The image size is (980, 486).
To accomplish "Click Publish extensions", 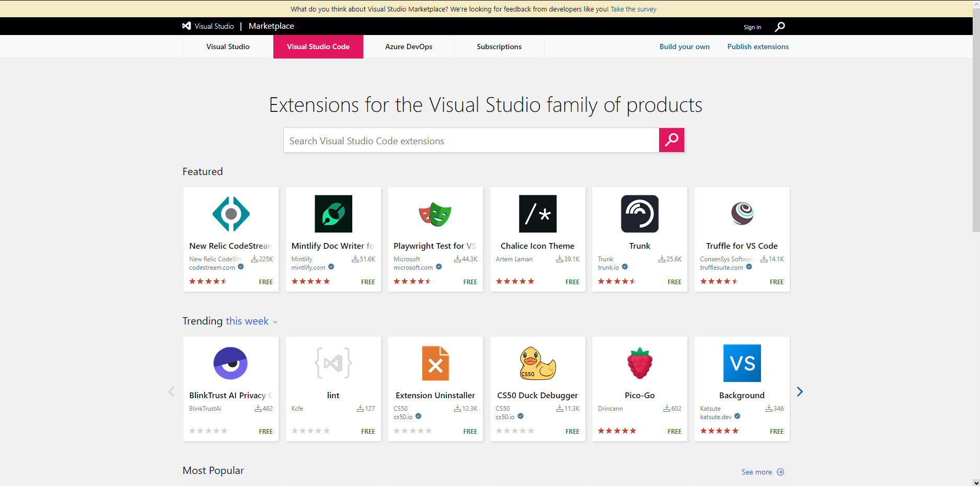I will point(758,47).
